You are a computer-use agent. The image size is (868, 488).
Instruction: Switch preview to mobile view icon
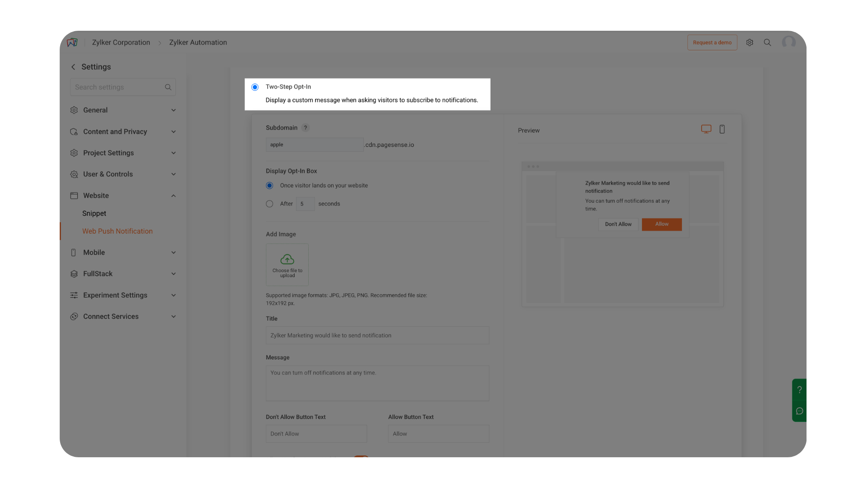(x=722, y=129)
